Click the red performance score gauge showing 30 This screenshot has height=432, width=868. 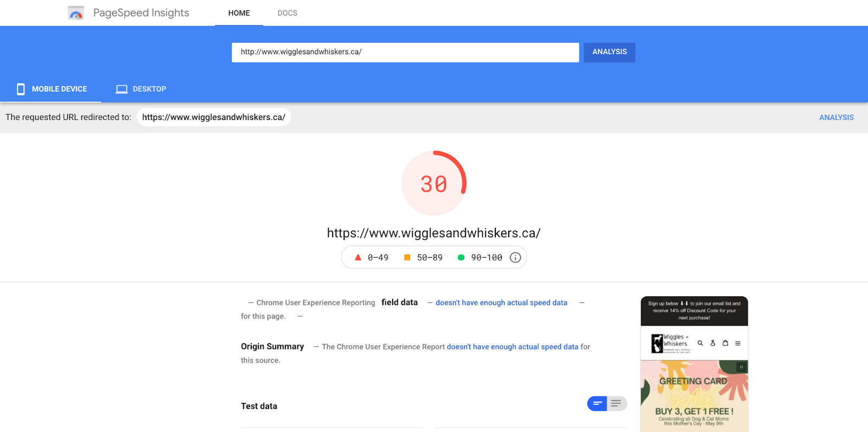pyautogui.click(x=434, y=183)
